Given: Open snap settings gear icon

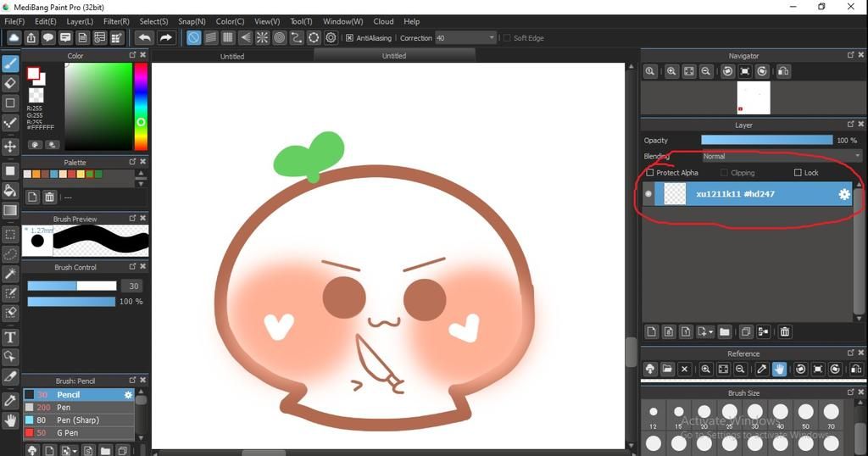Looking at the screenshot, I should click(331, 37).
